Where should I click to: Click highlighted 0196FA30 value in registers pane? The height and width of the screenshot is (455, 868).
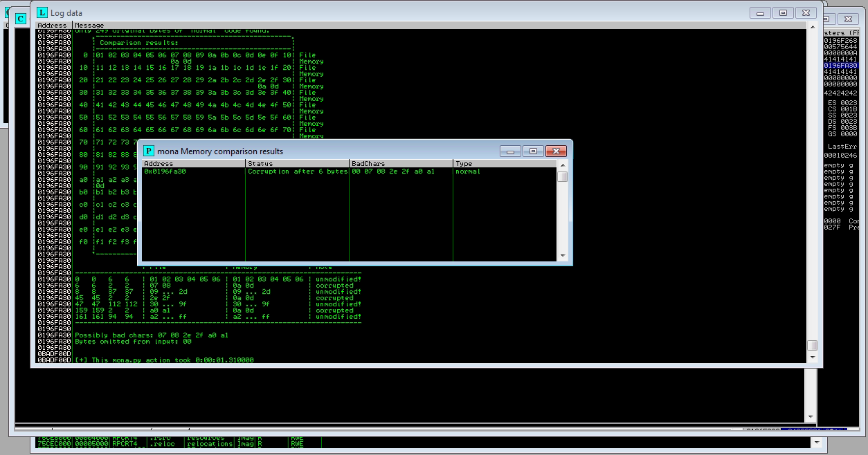click(x=841, y=66)
